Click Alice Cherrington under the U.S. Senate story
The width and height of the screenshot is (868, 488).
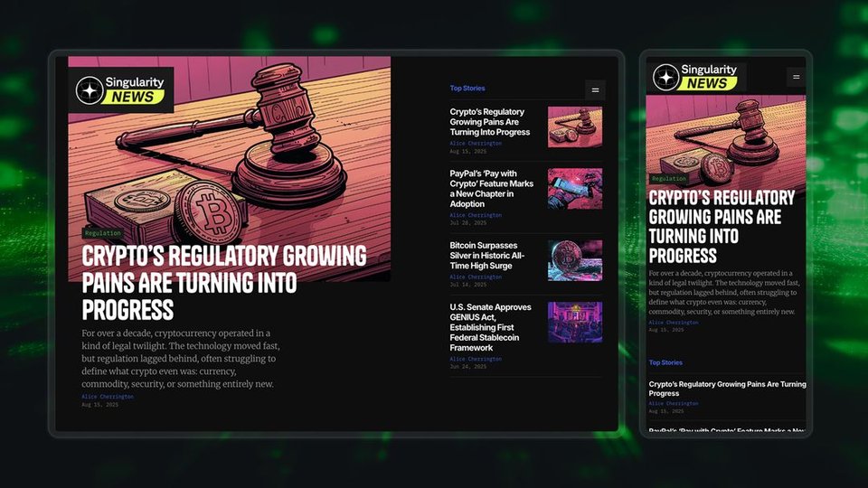(476, 359)
